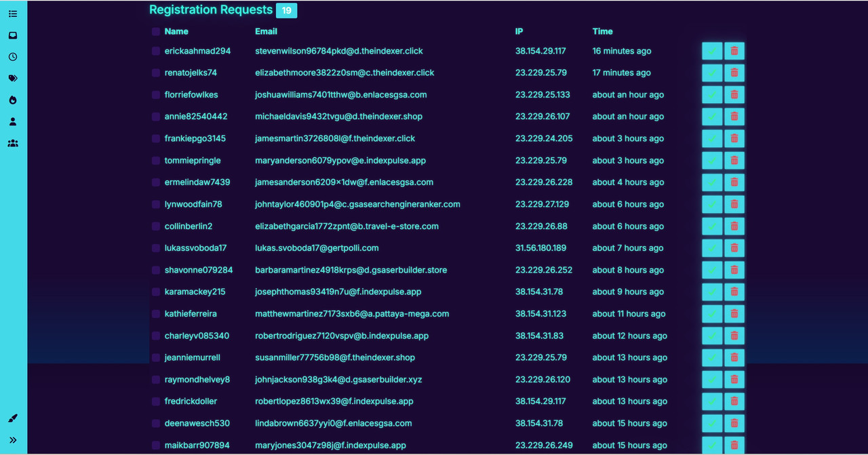Approve registration for erickaahmad294

(x=712, y=51)
